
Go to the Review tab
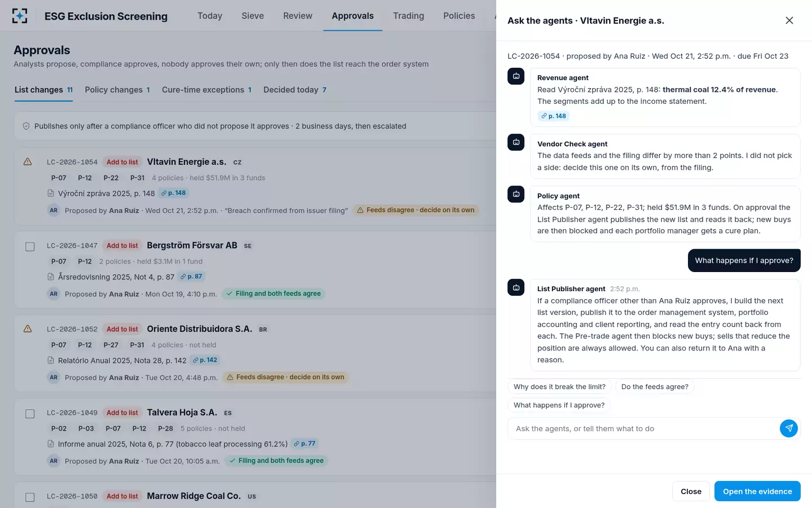(x=298, y=16)
